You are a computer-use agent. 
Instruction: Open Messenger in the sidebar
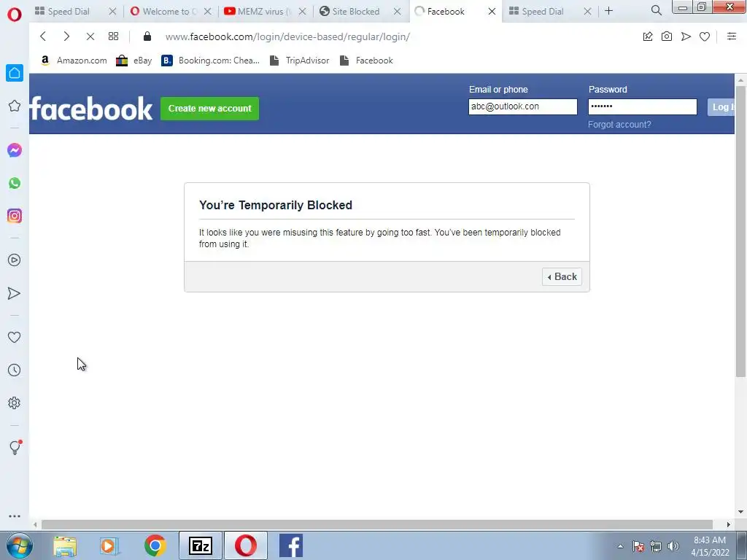tap(15, 150)
